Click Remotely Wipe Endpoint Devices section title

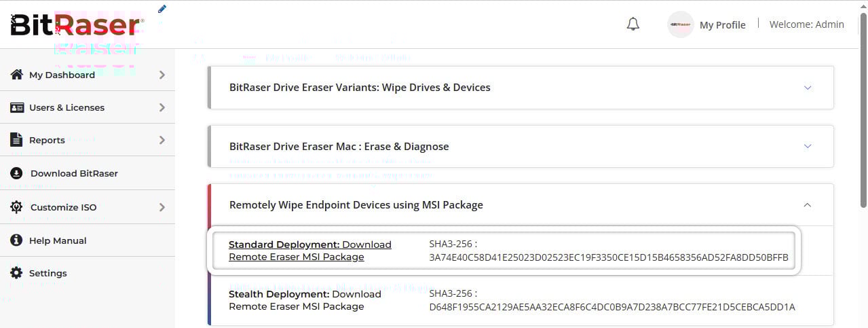[x=356, y=204]
